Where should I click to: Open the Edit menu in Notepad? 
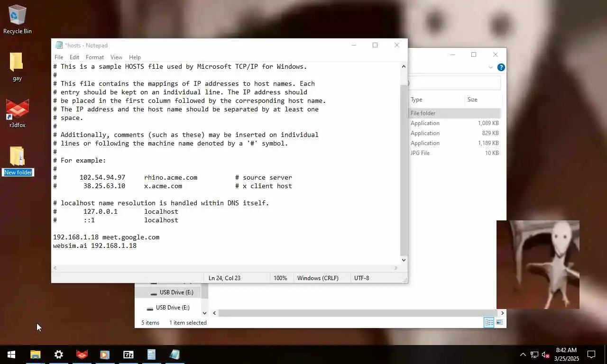pyautogui.click(x=74, y=57)
